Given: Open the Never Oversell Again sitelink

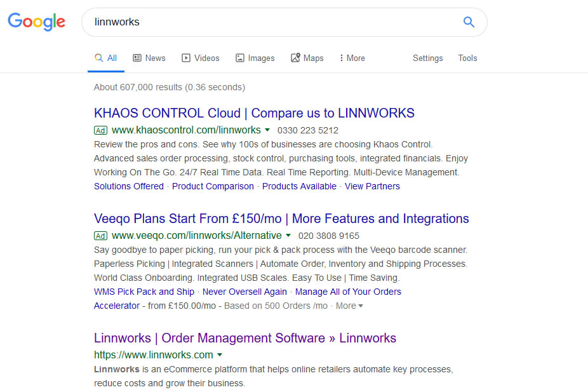Looking at the screenshot, I should 244,292.
